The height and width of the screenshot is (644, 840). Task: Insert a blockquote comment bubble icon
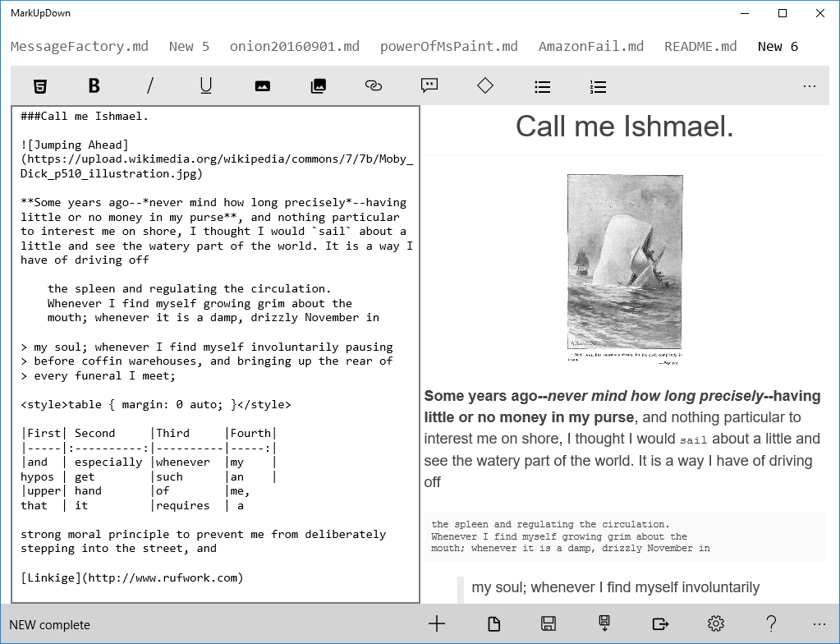click(x=429, y=85)
